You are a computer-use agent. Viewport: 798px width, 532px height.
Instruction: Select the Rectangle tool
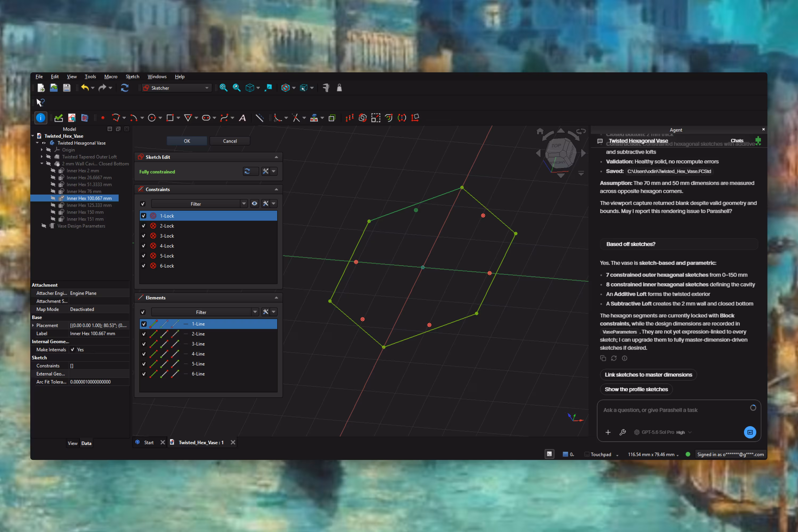click(170, 118)
